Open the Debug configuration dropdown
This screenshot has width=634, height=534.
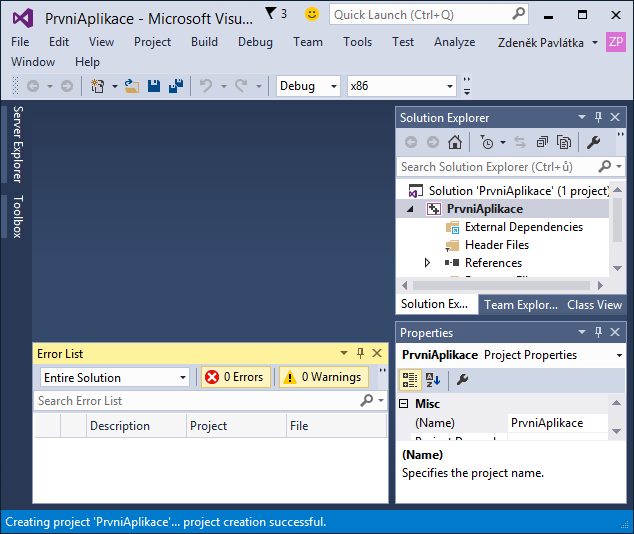coord(308,86)
